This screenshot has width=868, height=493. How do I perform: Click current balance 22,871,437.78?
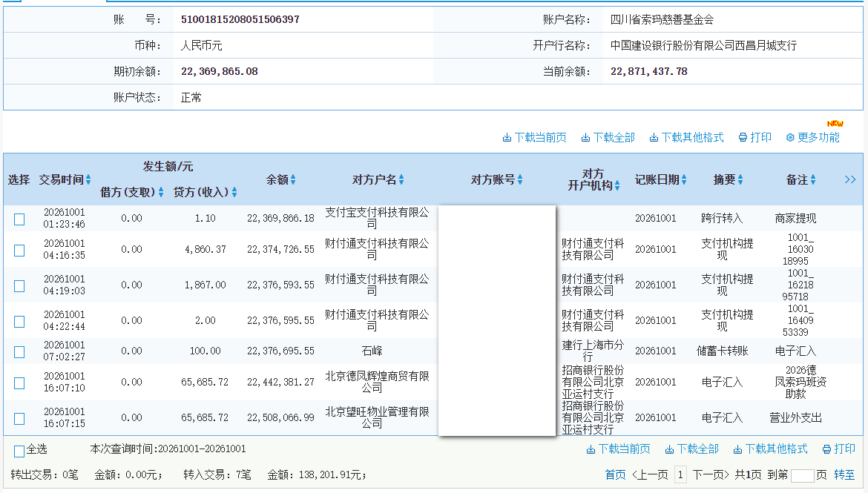click(x=649, y=71)
